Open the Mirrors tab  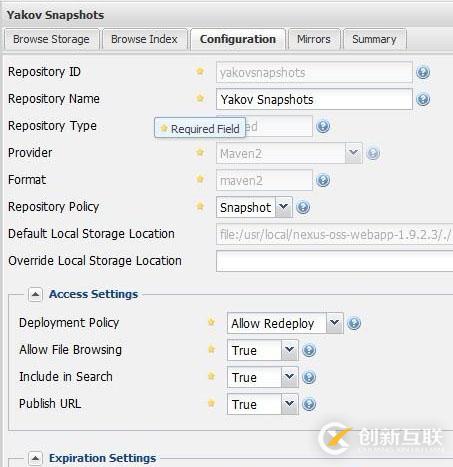pyautogui.click(x=314, y=39)
